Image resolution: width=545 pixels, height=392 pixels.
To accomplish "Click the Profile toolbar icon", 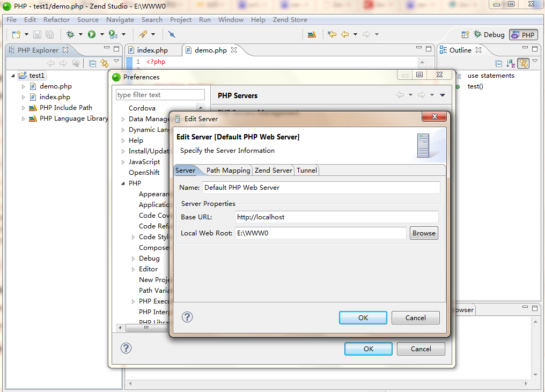I will point(113,34).
